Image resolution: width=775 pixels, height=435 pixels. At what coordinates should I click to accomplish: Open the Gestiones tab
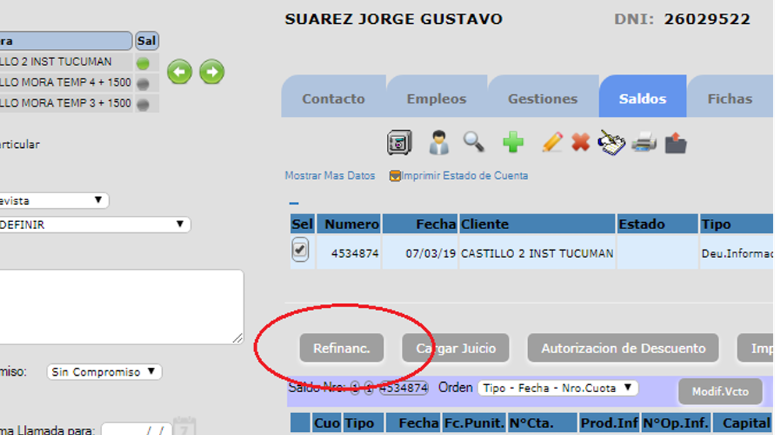point(542,99)
